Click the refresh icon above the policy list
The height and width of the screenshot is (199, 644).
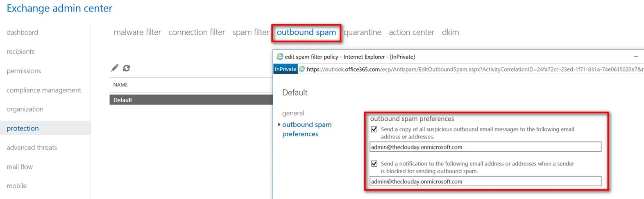[127, 68]
